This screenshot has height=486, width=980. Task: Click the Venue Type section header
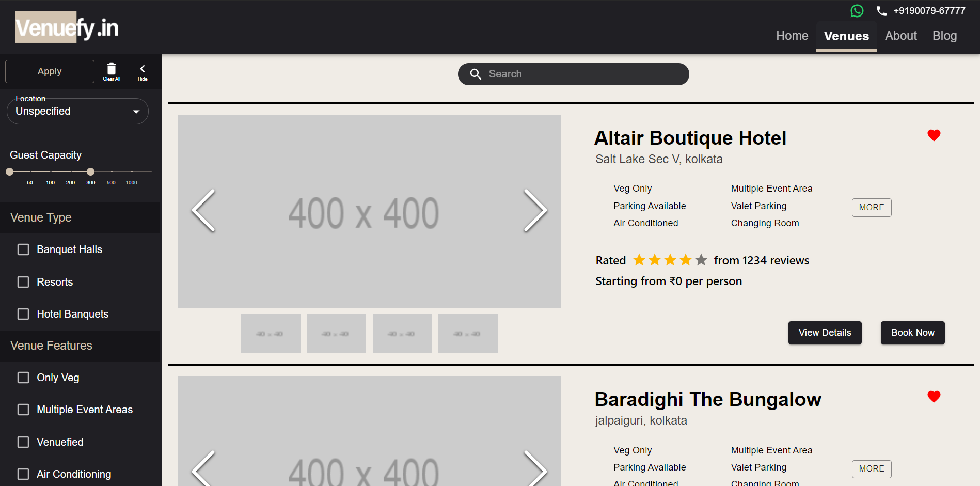point(81,217)
